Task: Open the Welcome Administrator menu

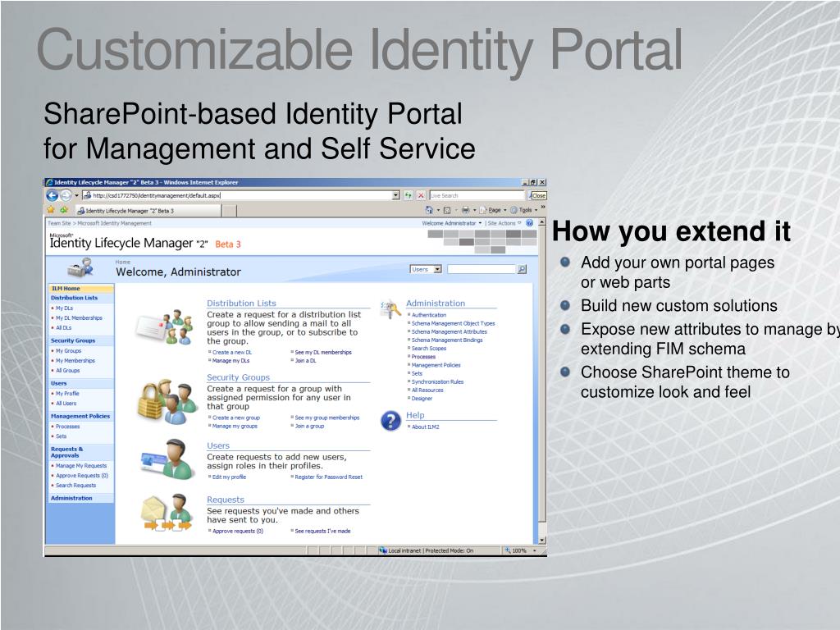Action: pos(452,223)
